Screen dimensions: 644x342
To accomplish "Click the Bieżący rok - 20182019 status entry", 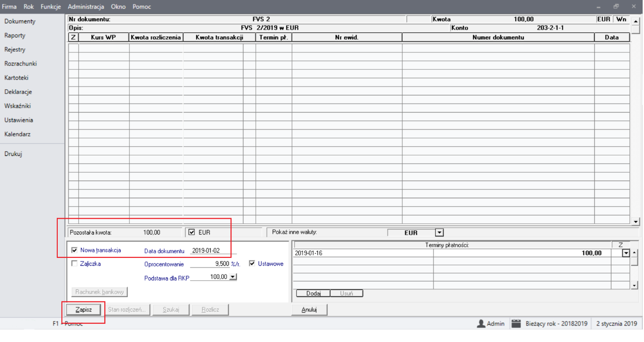I will [556, 323].
